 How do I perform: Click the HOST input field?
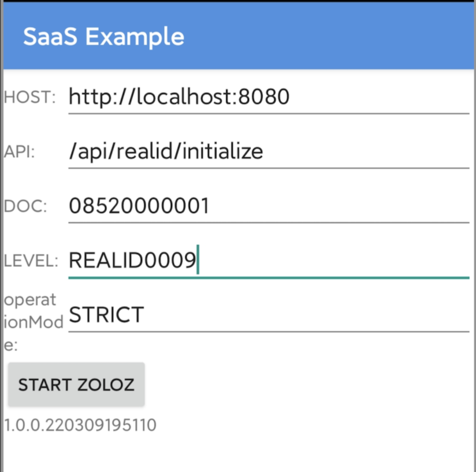pyautogui.click(x=231, y=96)
